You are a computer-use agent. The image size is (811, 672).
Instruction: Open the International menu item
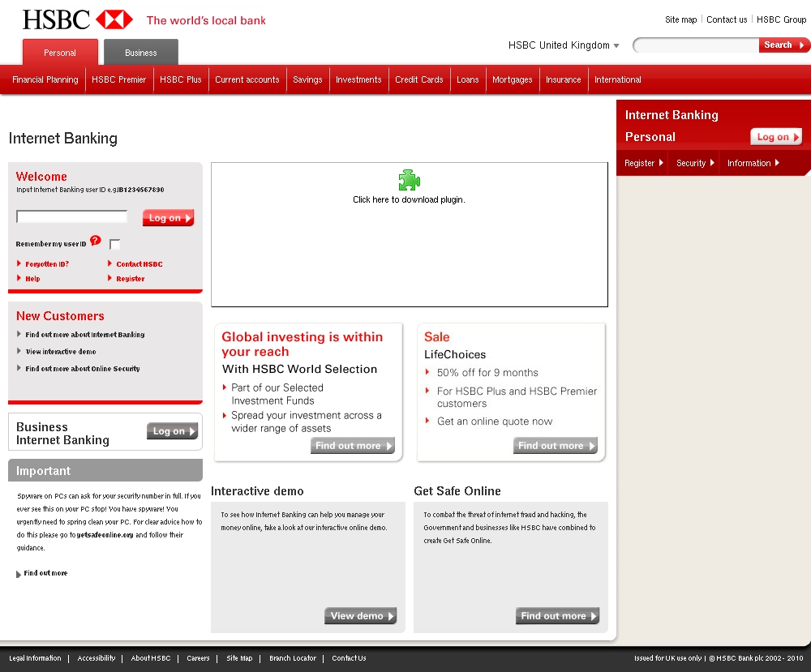point(617,79)
